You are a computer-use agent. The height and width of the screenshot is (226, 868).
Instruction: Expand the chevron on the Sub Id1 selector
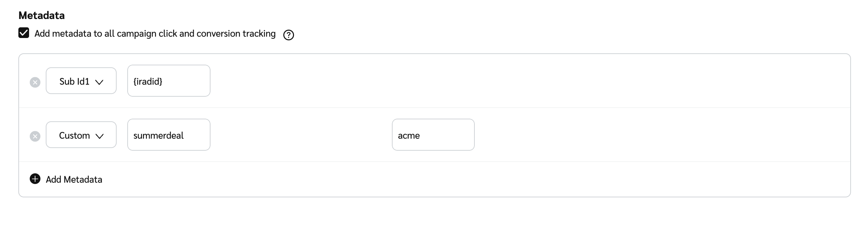(x=100, y=82)
